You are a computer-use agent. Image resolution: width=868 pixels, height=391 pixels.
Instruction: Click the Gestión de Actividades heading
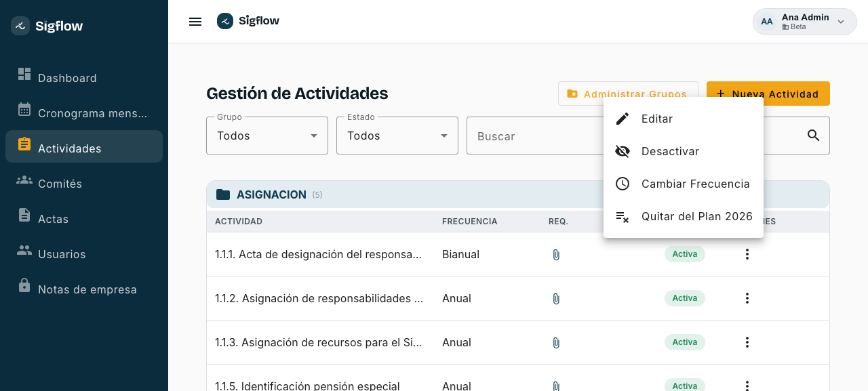[297, 94]
